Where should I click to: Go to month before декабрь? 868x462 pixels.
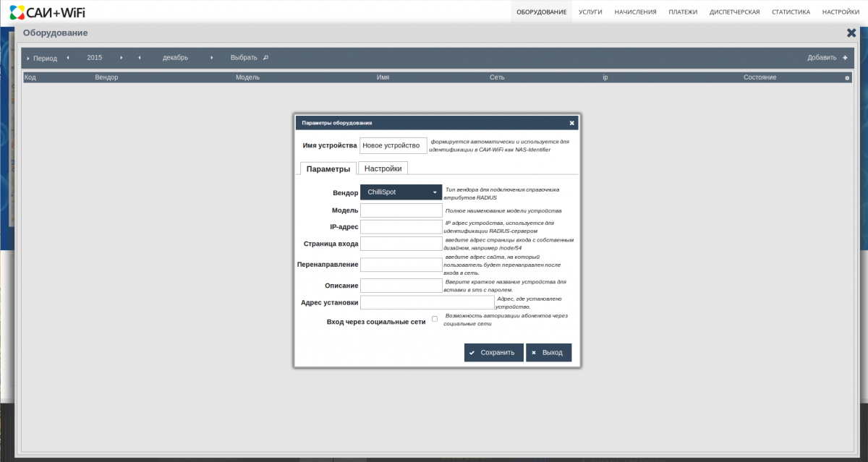[x=139, y=58]
